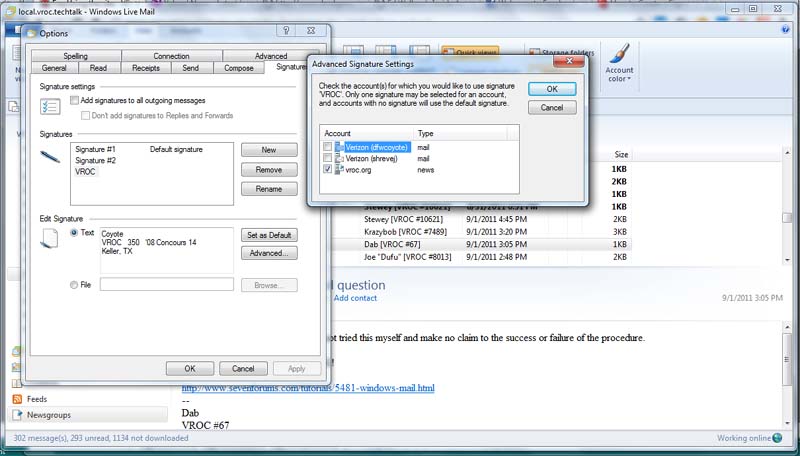This screenshot has height=456, width=800.
Task: Select the Text radio button for signature
Action: 74,233
